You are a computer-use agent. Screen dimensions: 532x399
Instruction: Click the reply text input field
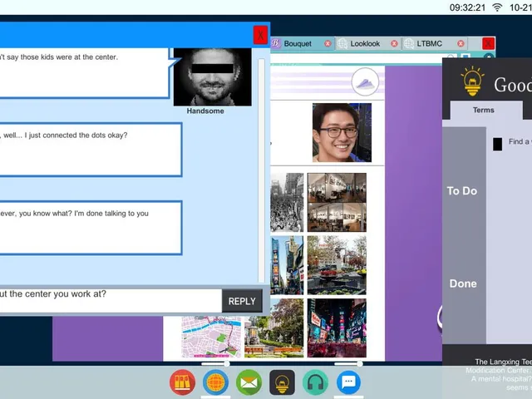[x=111, y=300]
